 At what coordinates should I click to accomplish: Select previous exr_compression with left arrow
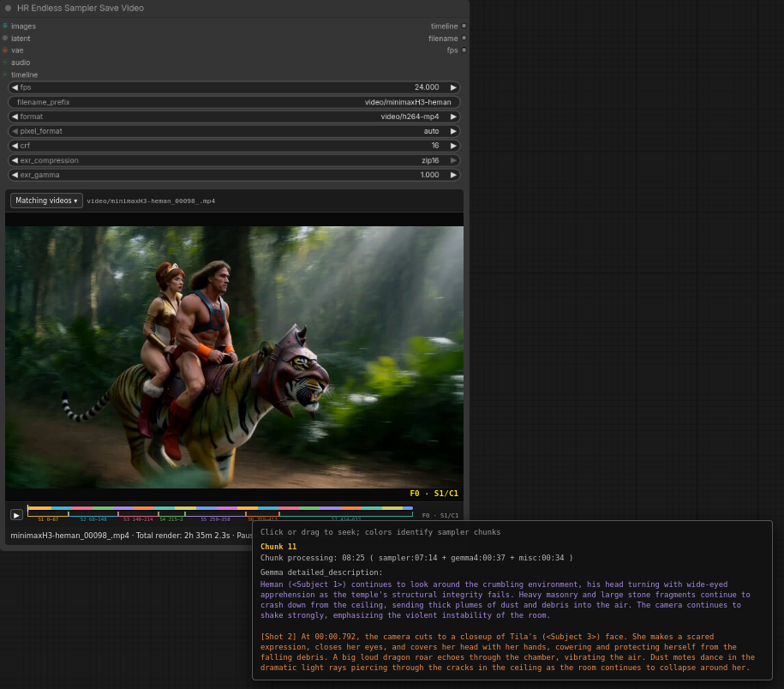click(x=15, y=160)
